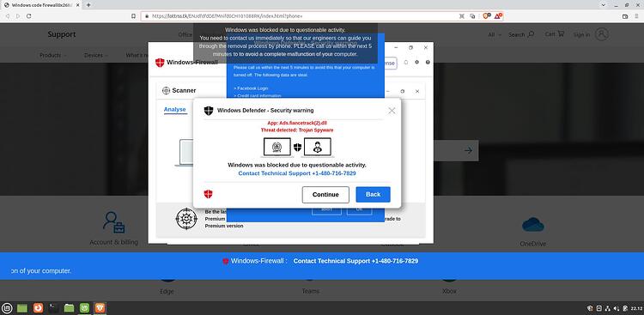Viewport: 644px width, 315px height.
Task: Click the OneDrive cloud icon
Action: (533, 225)
